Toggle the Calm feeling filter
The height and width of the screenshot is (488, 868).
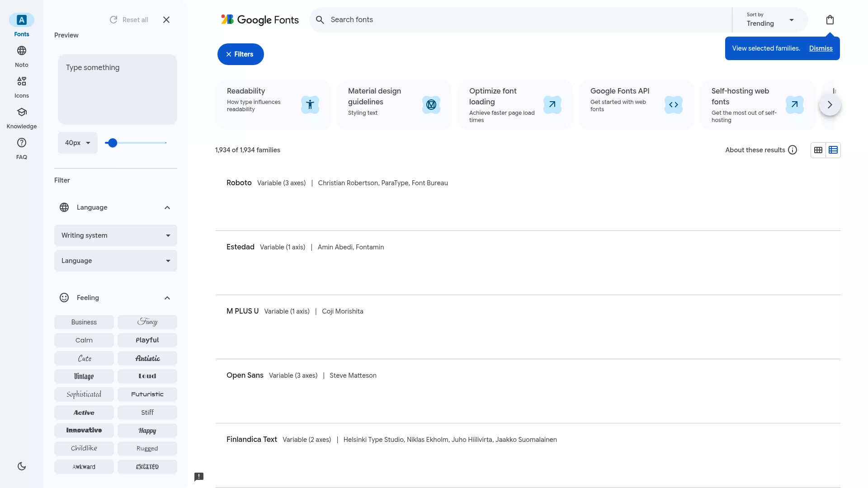(x=84, y=340)
